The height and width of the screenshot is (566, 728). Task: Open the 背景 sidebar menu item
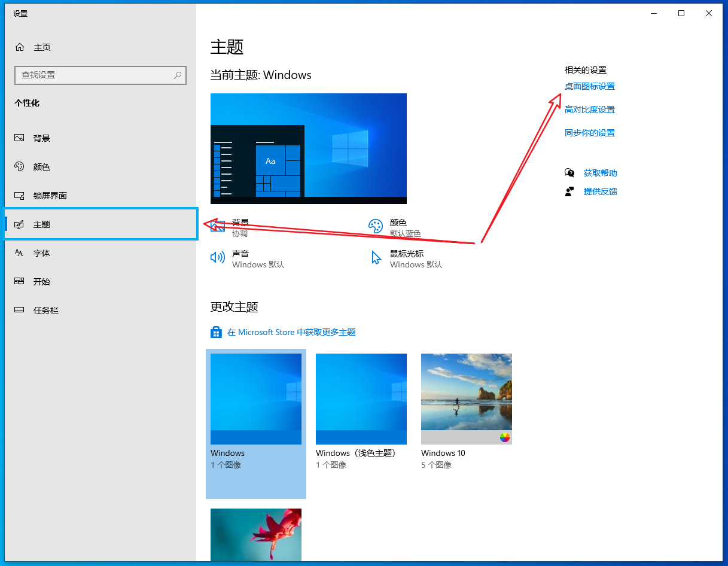click(x=100, y=138)
